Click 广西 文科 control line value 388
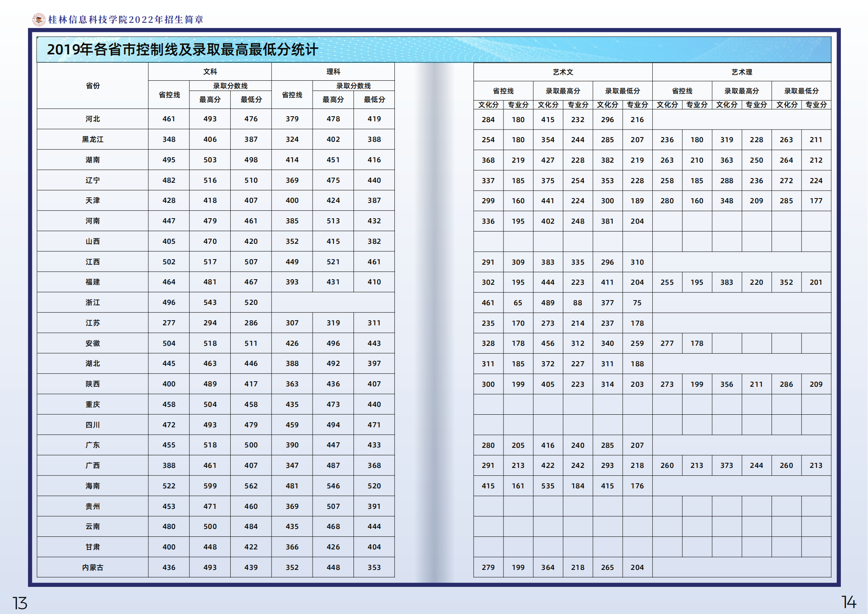Viewport: 868px width, 614px height. click(169, 465)
